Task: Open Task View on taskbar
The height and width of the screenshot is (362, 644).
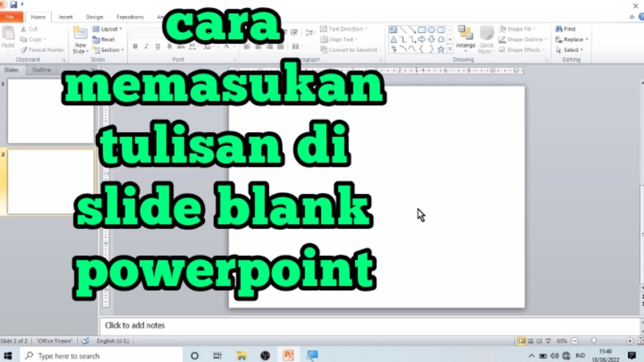Action: pyautogui.click(x=217, y=355)
